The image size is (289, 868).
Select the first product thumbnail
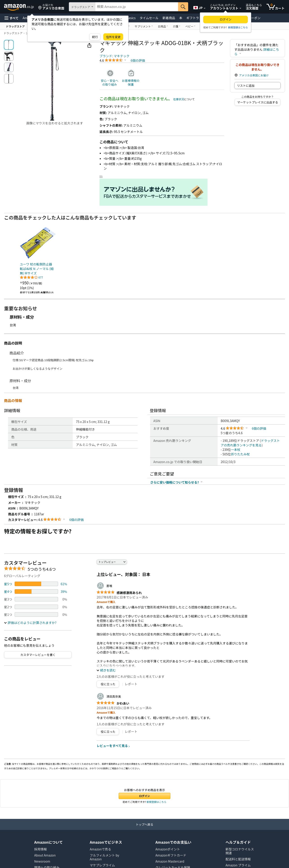tap(9, 45)
